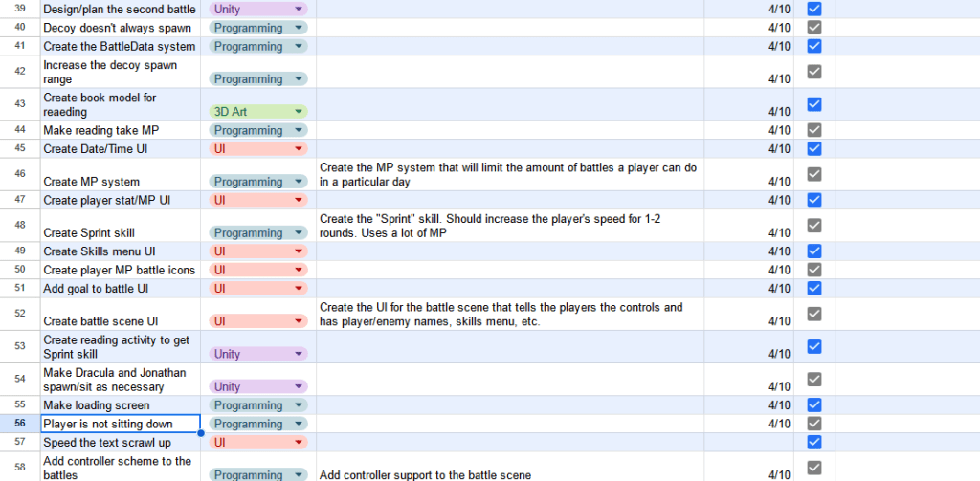Select the Add controller support description cell
The image size is (980, 481).
pos(509,474)
